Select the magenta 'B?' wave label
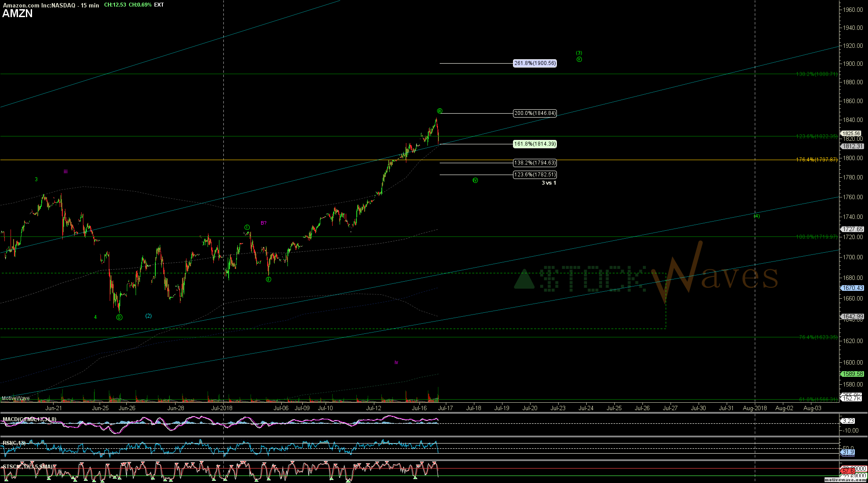This screenshot has width=868, height=483. click(x=263, y=223)
